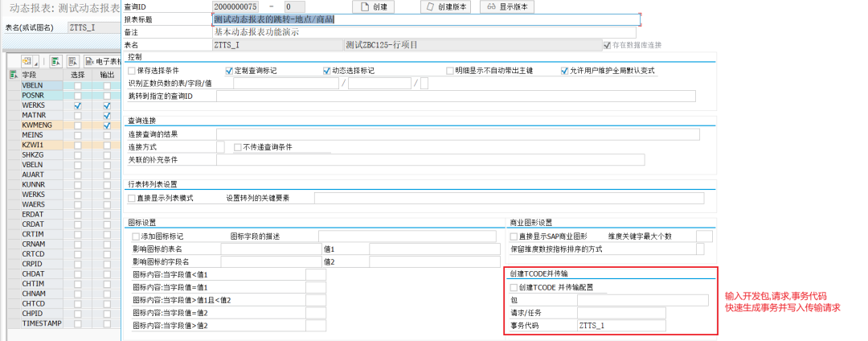Check 选择 checkbox in MEINS row
This screenshot has width=868, height=341.
pos(78,135)
